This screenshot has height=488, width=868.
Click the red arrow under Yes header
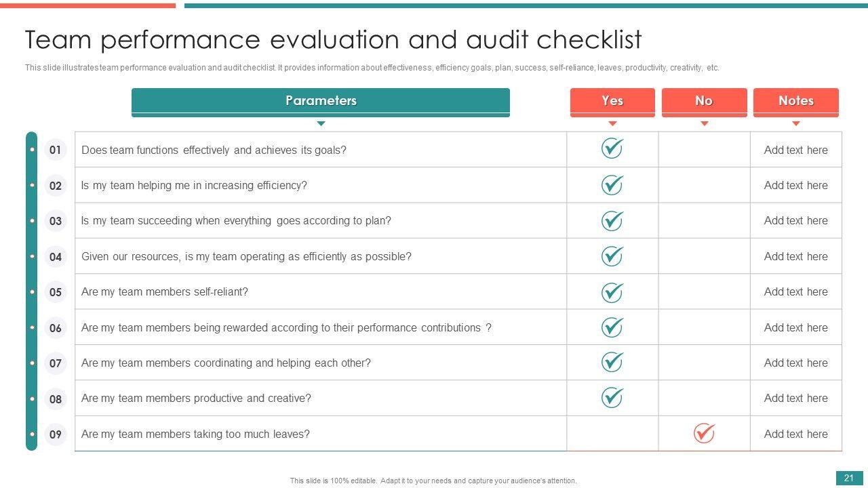(x=612, y=123)
